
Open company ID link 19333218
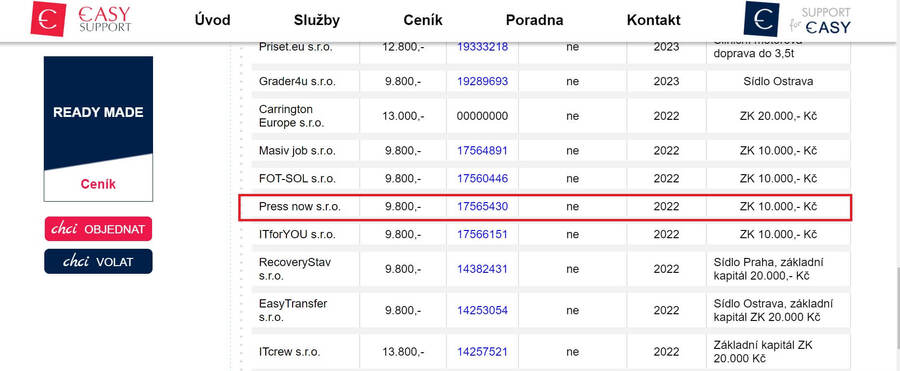[x=482, y=47]
